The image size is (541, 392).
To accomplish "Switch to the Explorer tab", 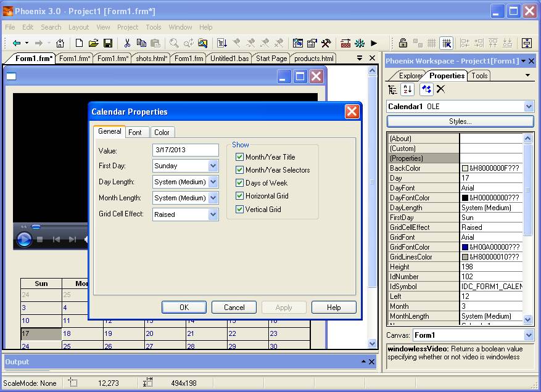I will point(410,76).
